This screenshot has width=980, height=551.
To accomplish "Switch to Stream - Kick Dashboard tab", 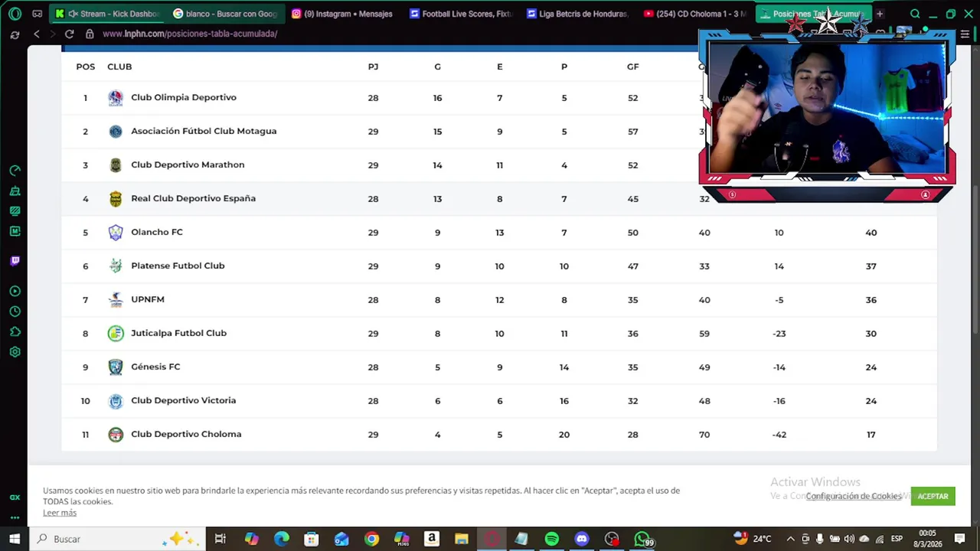I will pos(107,14).
